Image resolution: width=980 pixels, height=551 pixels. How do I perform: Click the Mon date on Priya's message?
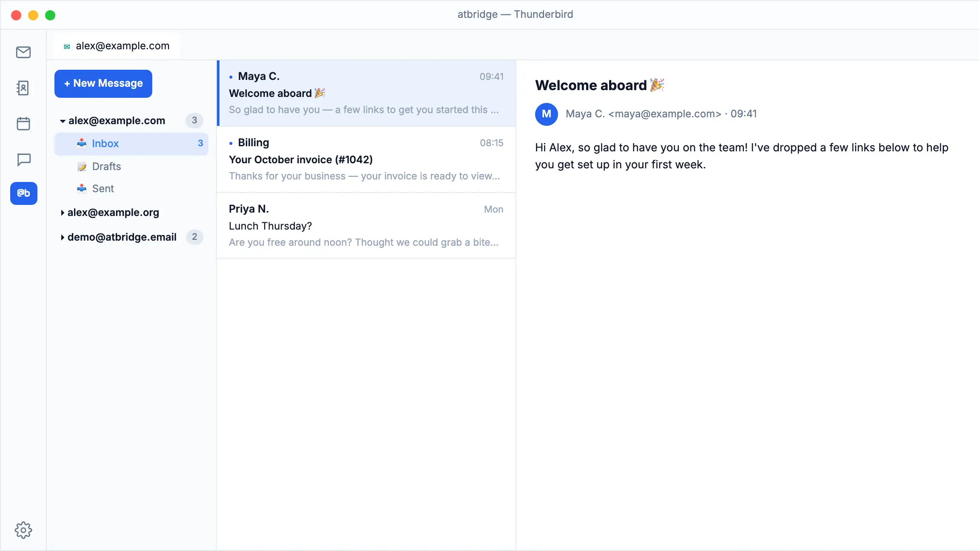pos(493,209)
